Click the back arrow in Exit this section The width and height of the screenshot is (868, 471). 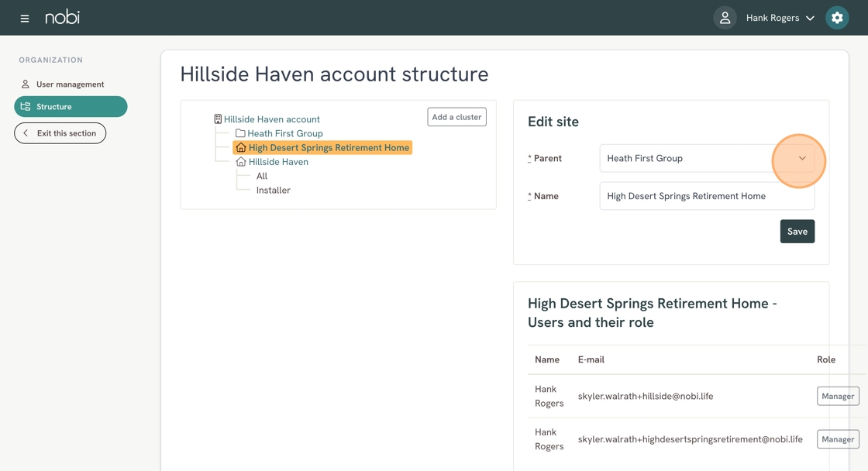(x=26, y=133)
